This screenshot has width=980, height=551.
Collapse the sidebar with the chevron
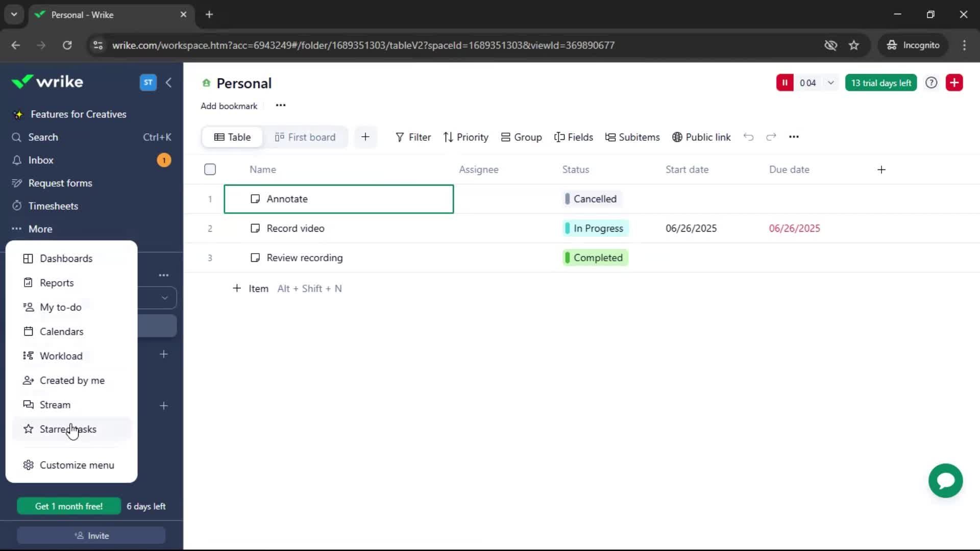[168, 82]
